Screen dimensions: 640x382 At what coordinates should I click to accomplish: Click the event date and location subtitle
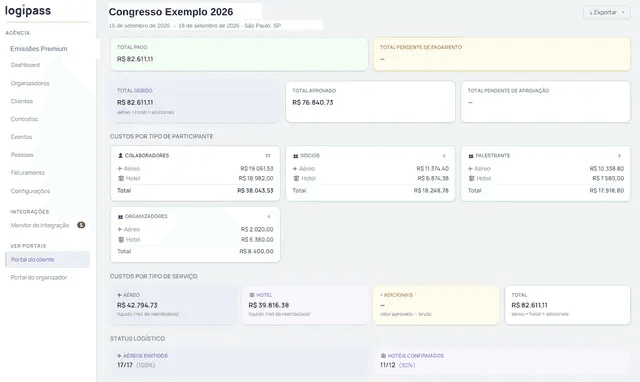pyautogui.click(x=195, y=26)
